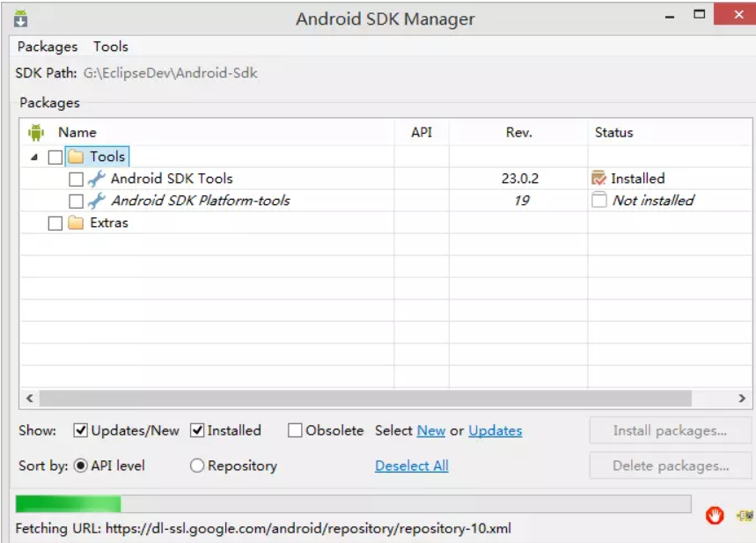756x543 pixels.
Task: Click the Deselect All link
Action: coord(412,466)
